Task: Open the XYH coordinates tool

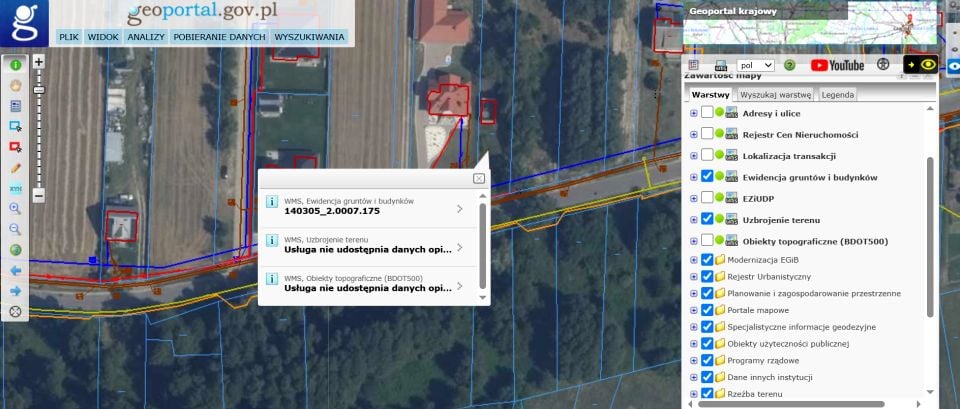Action: pyautogui.click(x=15, y=189)
